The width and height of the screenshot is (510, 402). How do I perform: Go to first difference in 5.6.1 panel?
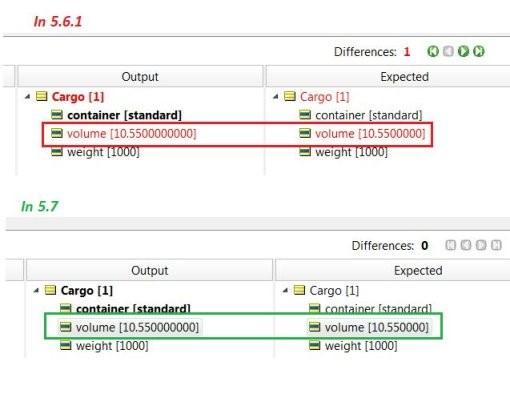(x=433, y=51)
